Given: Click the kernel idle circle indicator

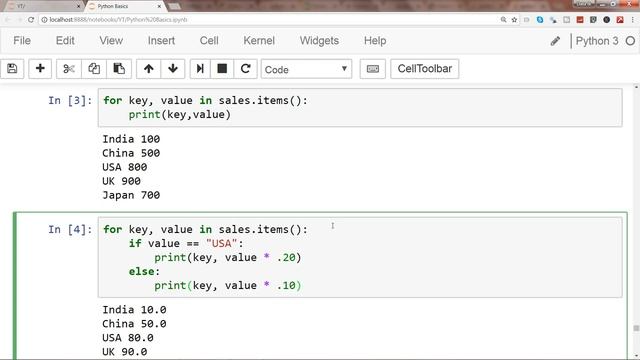Looking at the screenshot, I should (x=630, y=41).
